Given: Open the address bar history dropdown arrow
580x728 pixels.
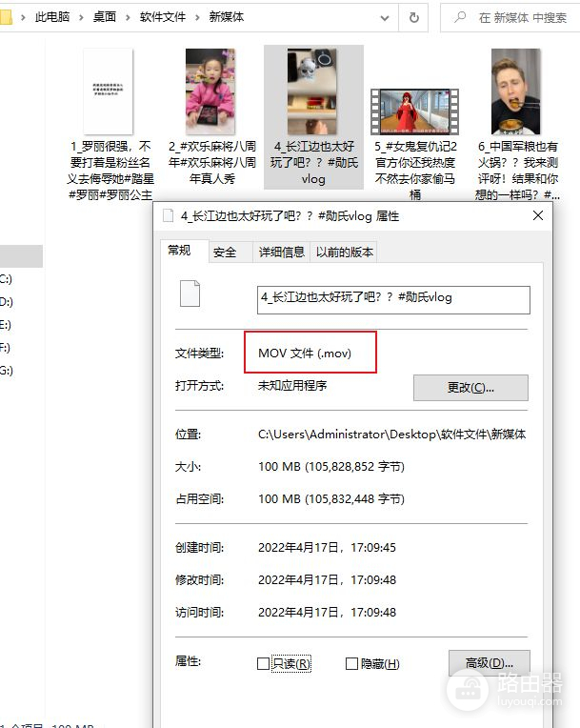Looking at the screenshot, I should pos(384,18).
